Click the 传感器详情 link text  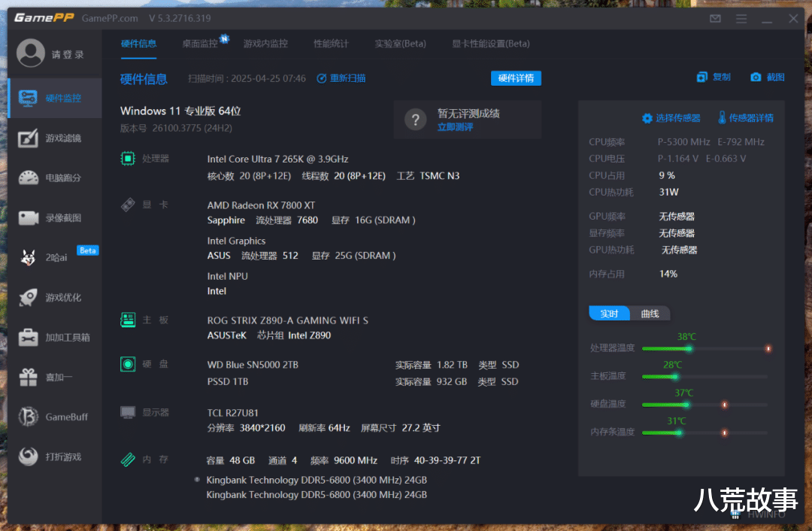pyautogui.click(x=751, y=118)
